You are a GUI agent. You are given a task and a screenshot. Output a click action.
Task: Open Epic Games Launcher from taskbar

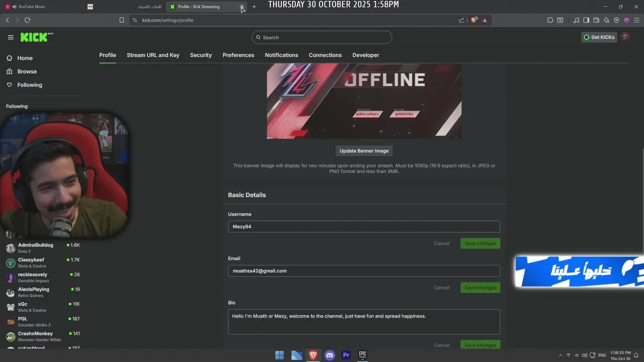(362, 355)
